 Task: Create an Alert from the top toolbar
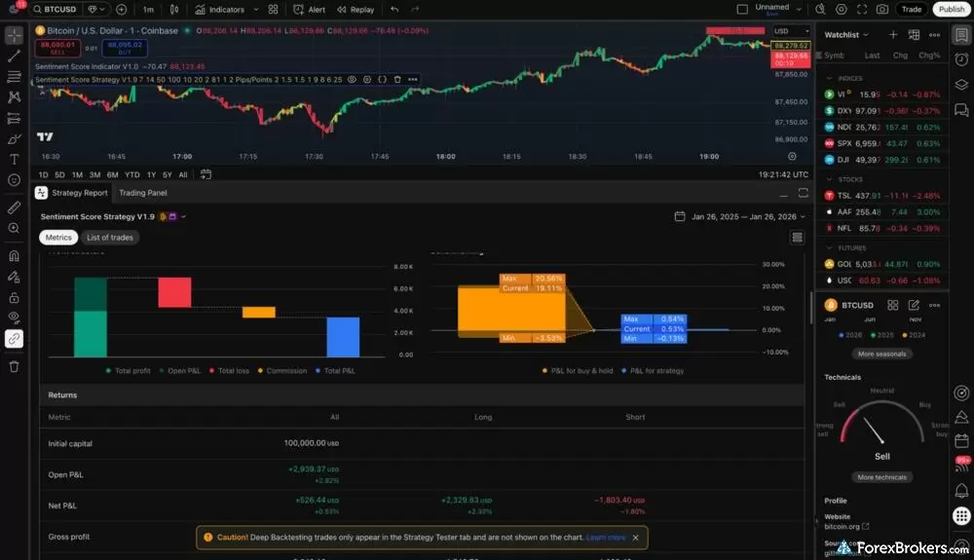(x=310, y=10)
